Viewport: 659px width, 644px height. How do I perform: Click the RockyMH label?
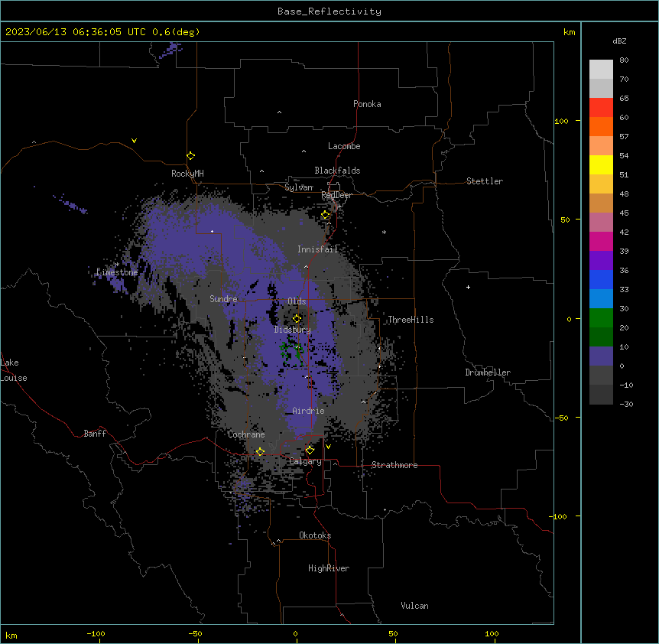click(x=187, y=173)
